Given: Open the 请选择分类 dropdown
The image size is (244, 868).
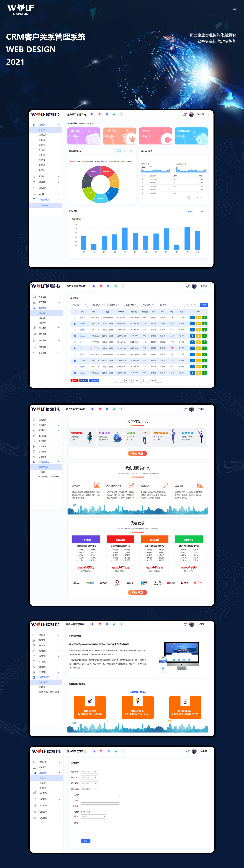Looking at the screenshot, I should click(148, 305).
